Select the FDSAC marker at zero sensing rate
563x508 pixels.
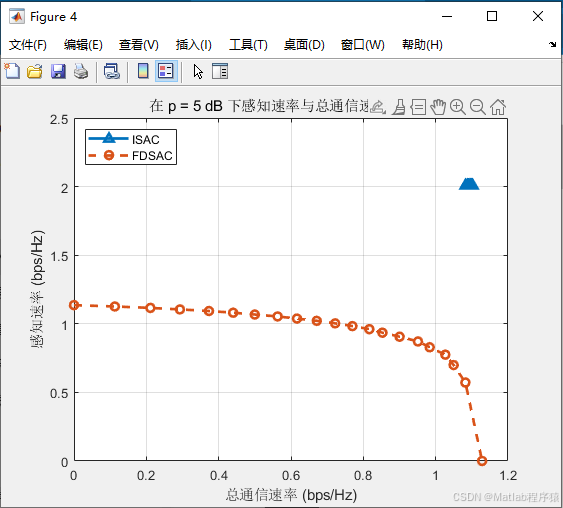(482, 461)
